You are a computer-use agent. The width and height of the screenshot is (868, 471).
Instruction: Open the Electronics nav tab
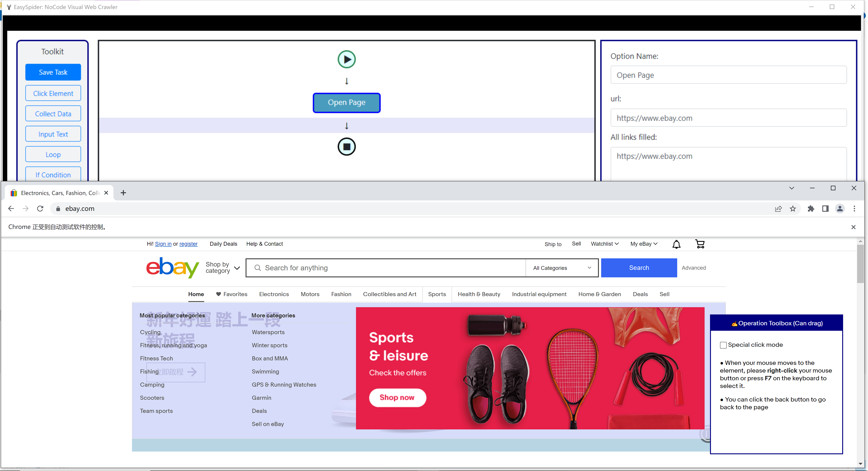[x=274, y=294]
